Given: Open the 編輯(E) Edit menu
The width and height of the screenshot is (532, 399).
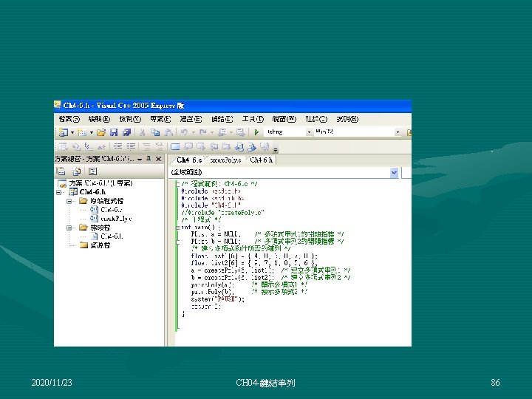Looking at the screenshot, I should click(99, 119).
